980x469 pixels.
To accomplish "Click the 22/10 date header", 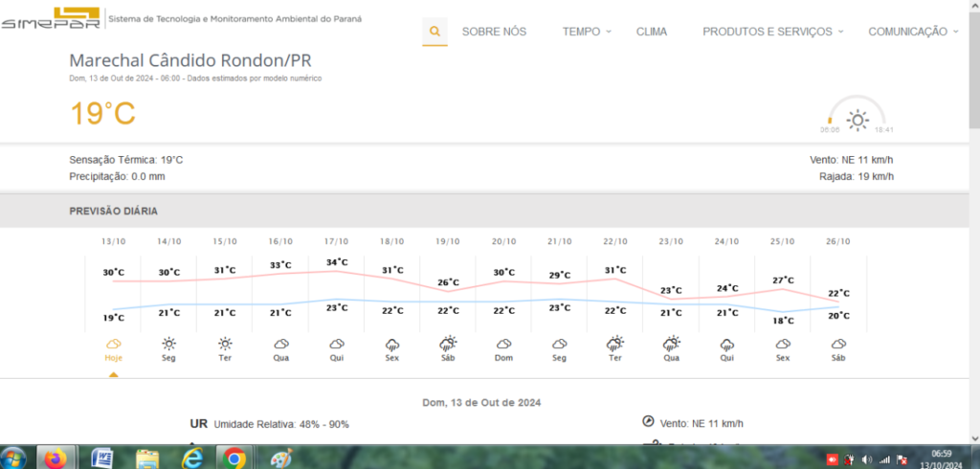I will (x=615, y=241).
